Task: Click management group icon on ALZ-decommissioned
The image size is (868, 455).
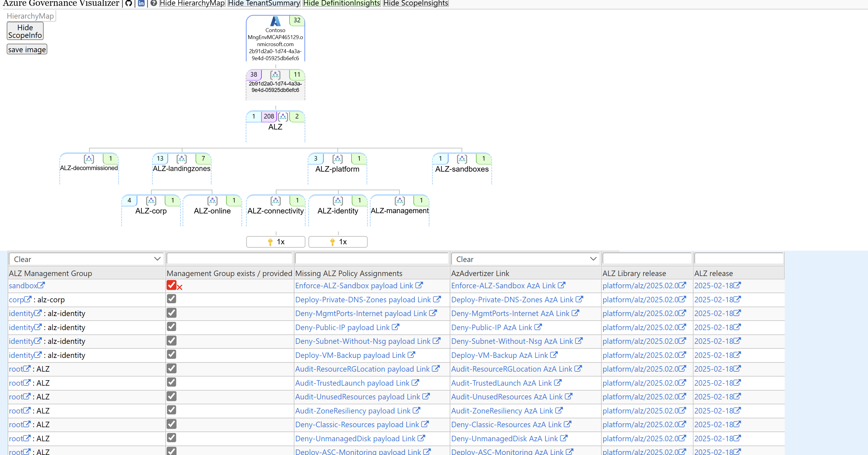Action: coord(89,159)
